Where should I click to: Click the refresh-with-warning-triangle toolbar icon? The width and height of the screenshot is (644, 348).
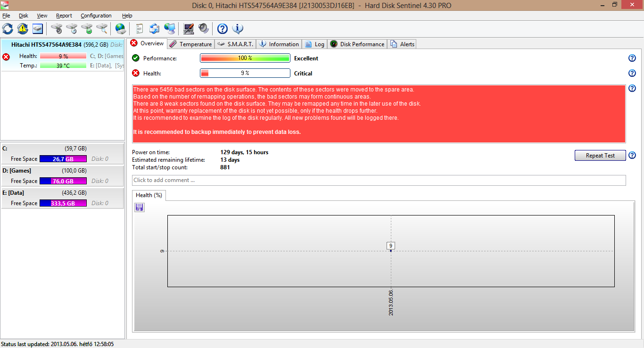(23, 29)
